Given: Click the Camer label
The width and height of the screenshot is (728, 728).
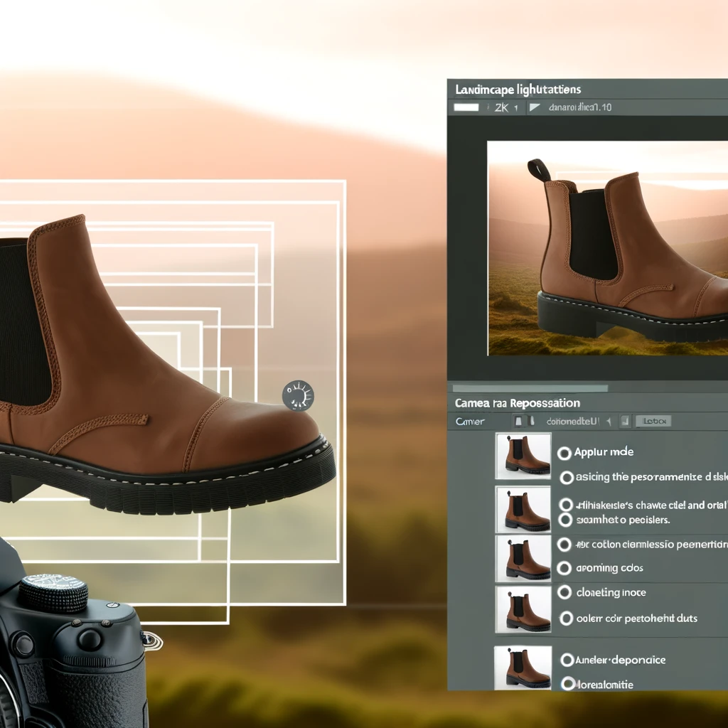Looking at the screenshot, I should (x=470, y=422).
